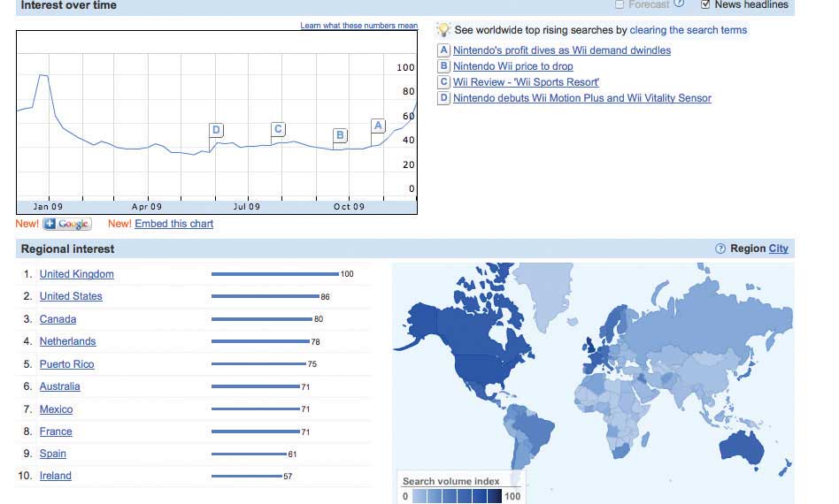Screen dimensions: 839x504
Task: Select chart marker D on the graph
Action: point(216,130)
